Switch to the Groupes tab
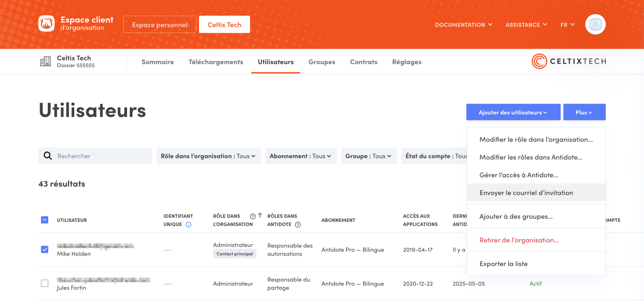This screenshot has width=644, height=302. (322, 62)
